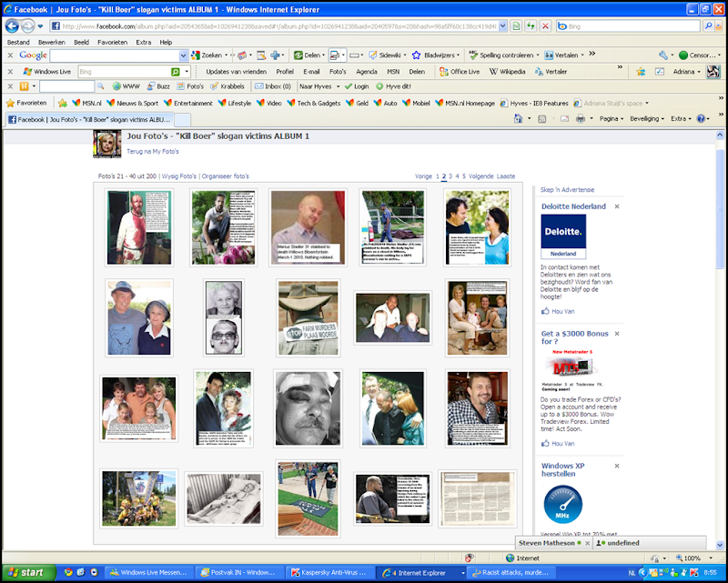Click the Google toolbar Vertalen icon
Image resolution: width=728 pixels, height=583 pixels.
tap(549, 55)
